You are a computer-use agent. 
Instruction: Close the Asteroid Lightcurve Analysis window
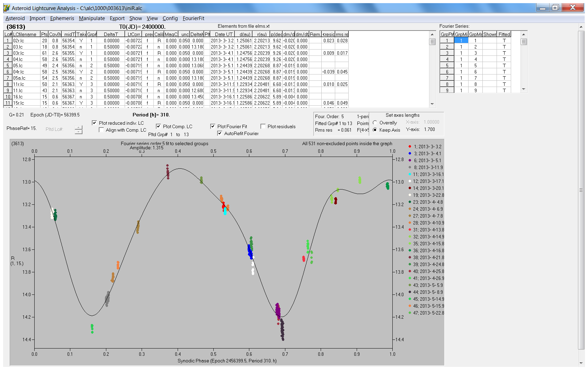[x=572, y=7]
